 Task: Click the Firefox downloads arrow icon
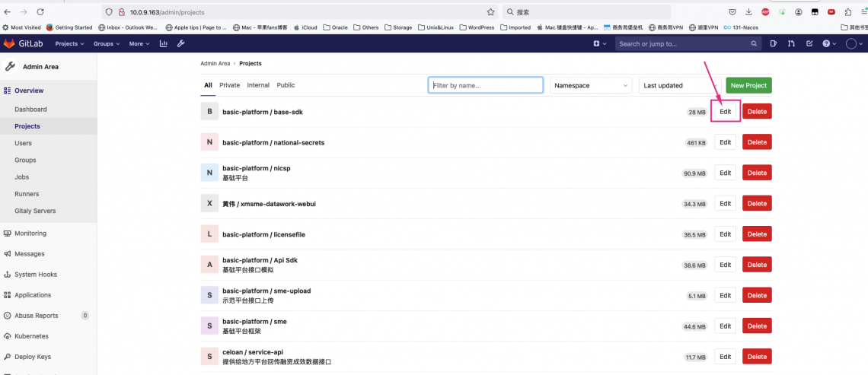(x=748, y=12)
